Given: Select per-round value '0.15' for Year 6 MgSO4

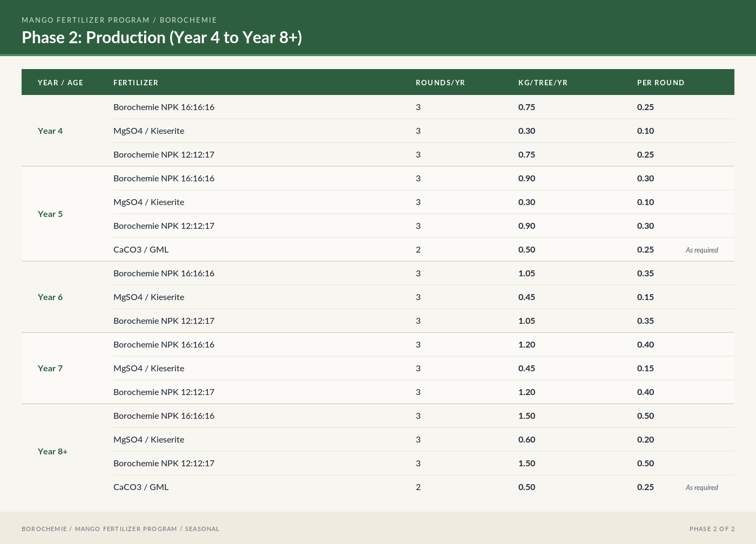Looking at the screenshot, I should pyautogui.click(x=646, y=297).
